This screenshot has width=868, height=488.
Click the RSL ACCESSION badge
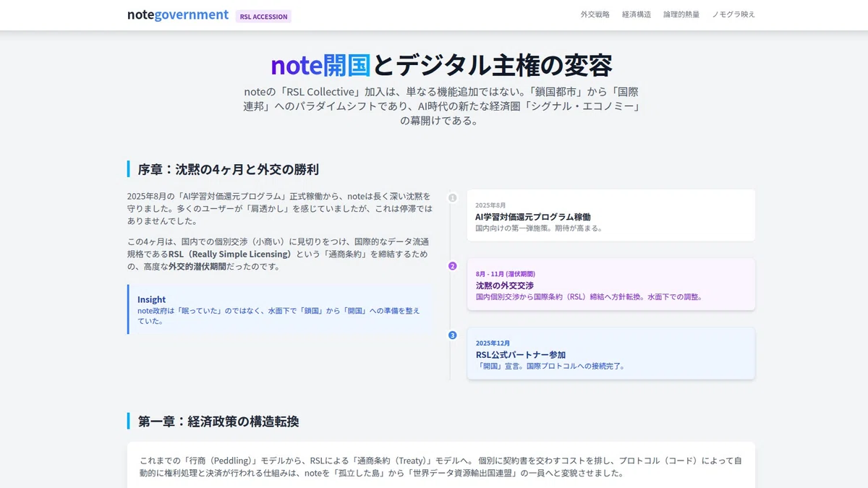pyautogui.click(x=263, y=16)
